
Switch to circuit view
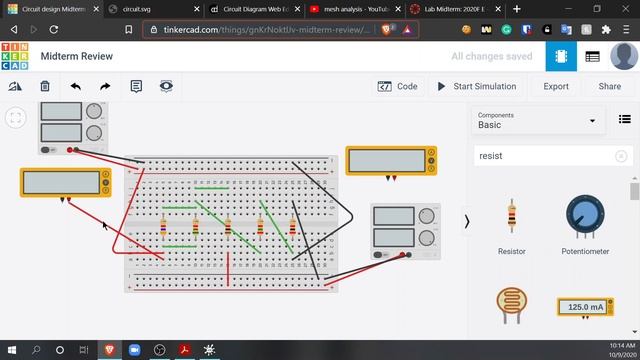point(561,56)
